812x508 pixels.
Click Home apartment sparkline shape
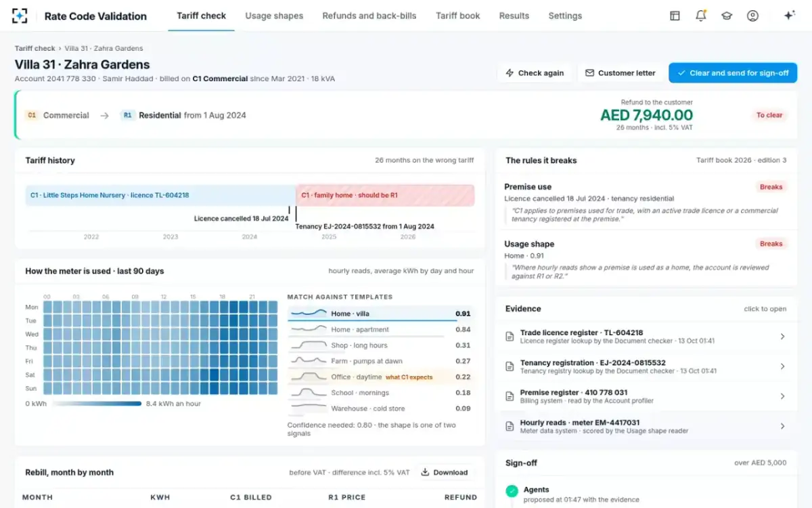(x=308, y=329)
